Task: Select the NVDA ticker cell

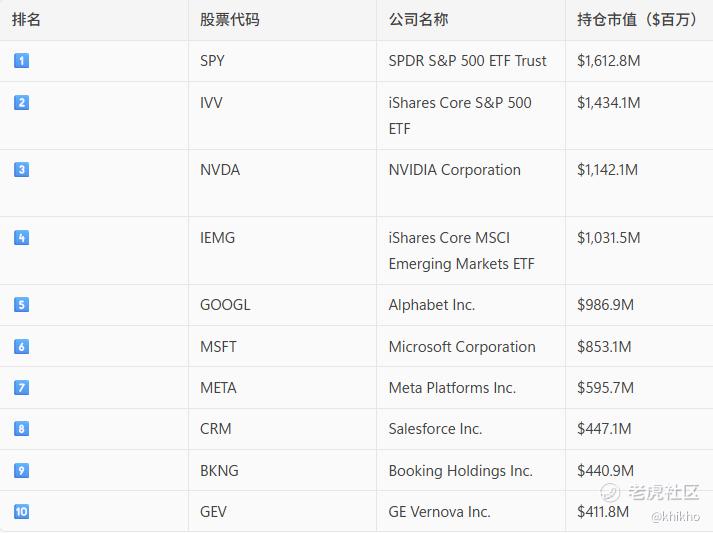Action: 220,170
